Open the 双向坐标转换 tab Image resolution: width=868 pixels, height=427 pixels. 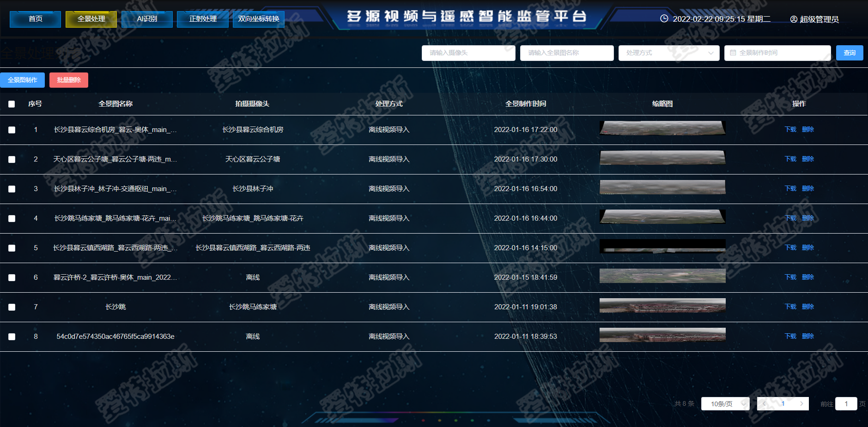click(x=258, y=19)
